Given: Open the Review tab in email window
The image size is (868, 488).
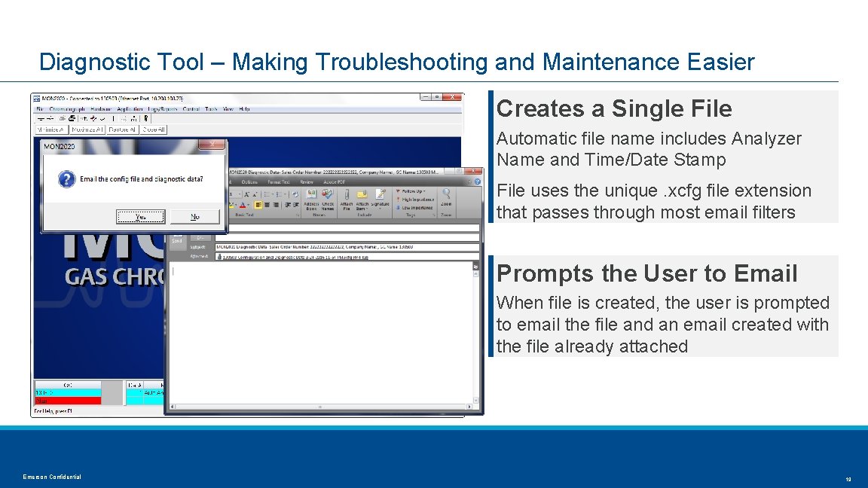Looking at the screenshot, I should pyautogui.click(x=307, y=182).
